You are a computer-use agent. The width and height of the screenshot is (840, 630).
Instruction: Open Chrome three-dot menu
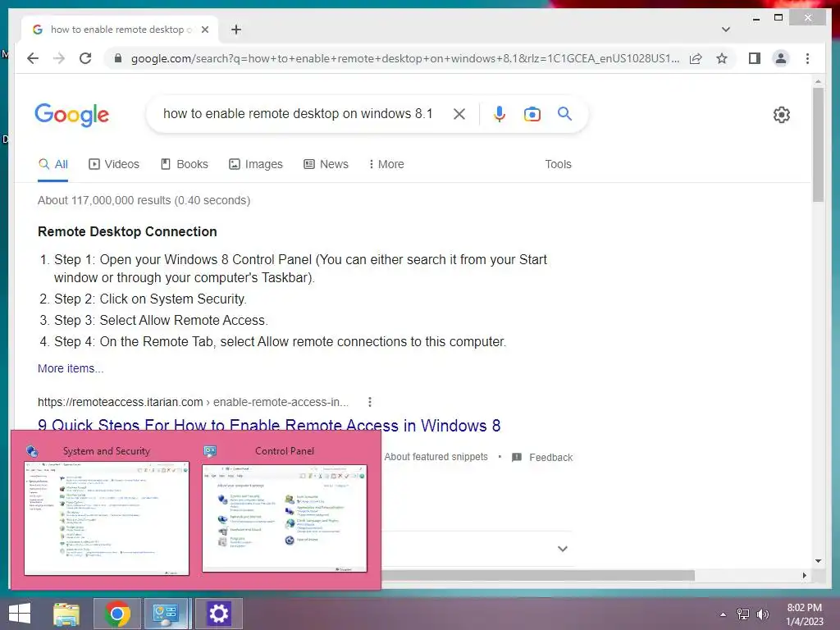click(x=807, y=58)
